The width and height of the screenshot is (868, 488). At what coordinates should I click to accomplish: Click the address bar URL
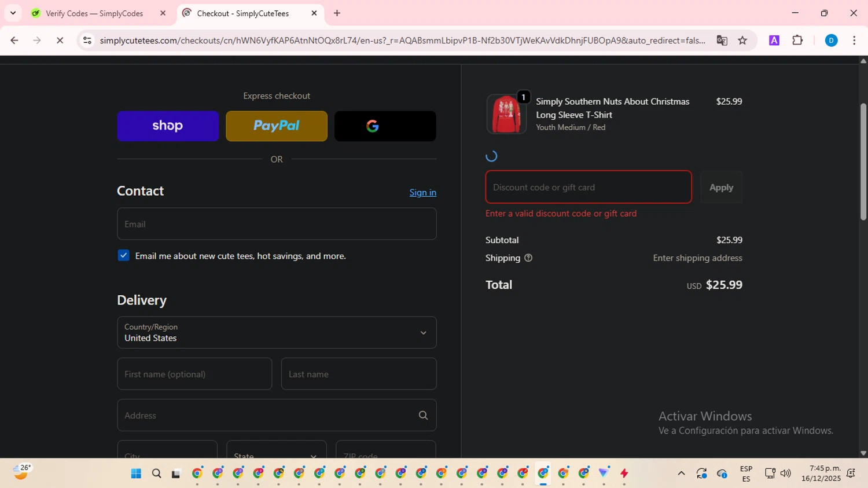(402, 41)
